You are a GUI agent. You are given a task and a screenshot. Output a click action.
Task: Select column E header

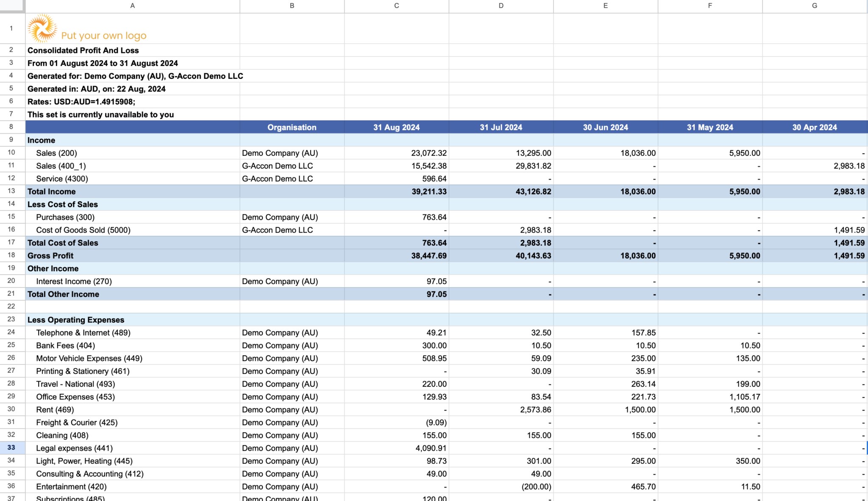click(606, 6)
